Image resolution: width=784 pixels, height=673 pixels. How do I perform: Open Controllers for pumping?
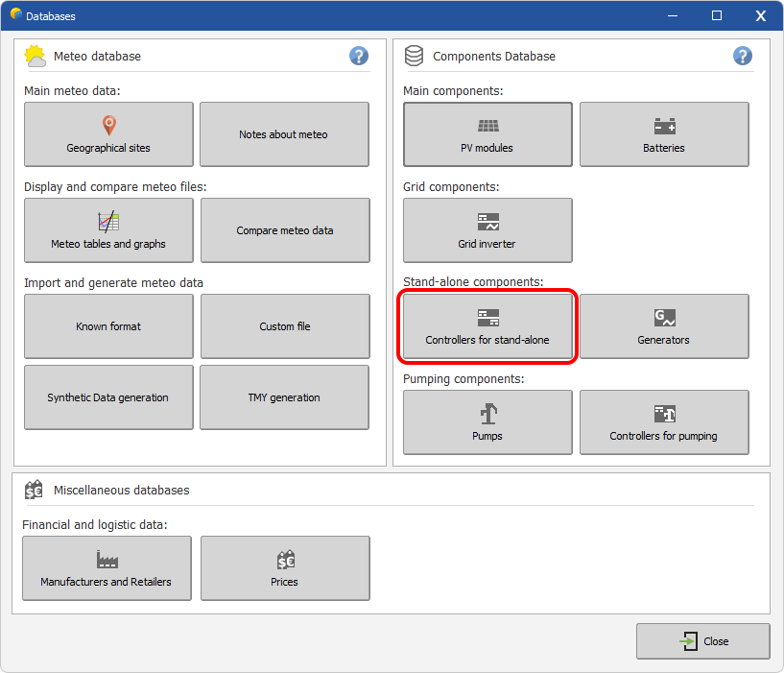664,422
